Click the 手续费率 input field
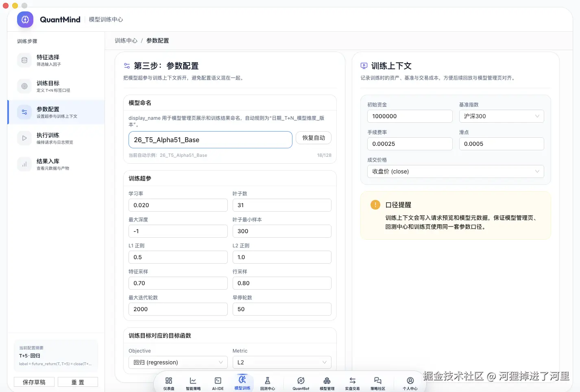580x392 pixels. point(410,144)
